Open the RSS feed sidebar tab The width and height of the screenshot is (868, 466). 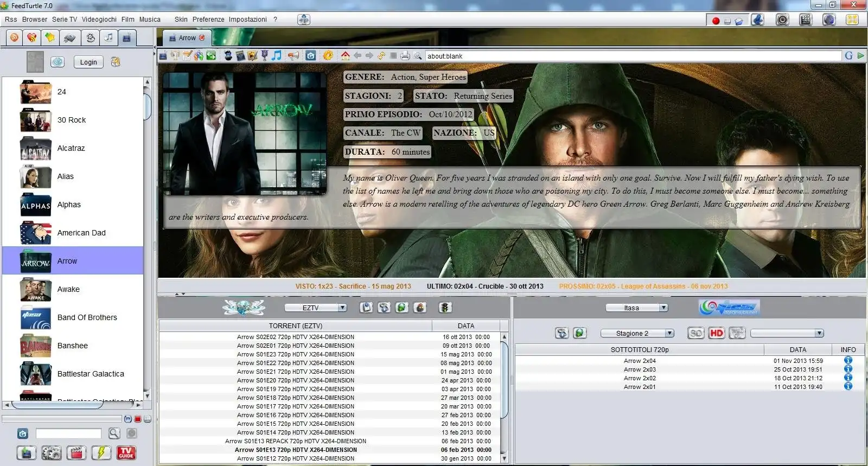(x=15, y=38)
